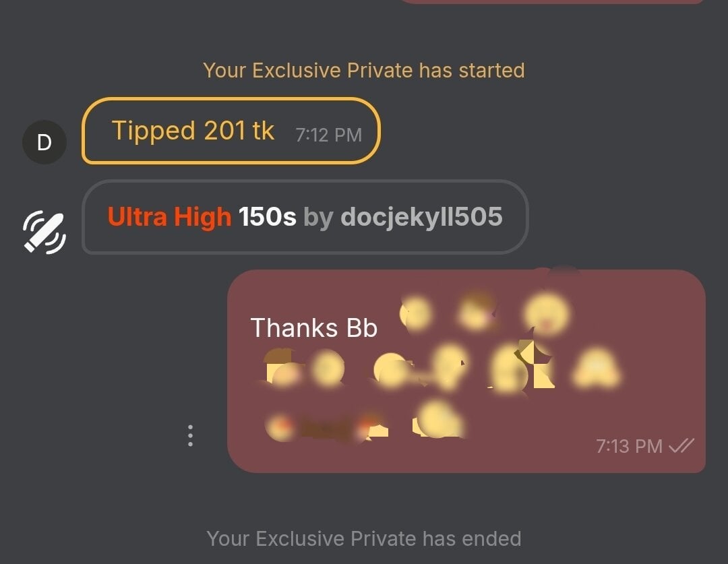The image size is (728, 564).
Task: Click "Your Exclusive Private has started" notice
Action: tap(364, 71)
